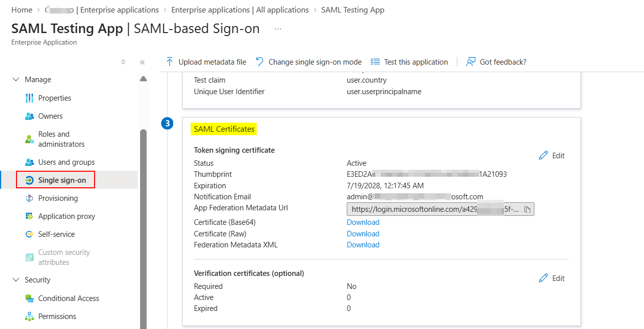Click the Required value No
This screenshot has width=644, height=329.
(352, 286)
